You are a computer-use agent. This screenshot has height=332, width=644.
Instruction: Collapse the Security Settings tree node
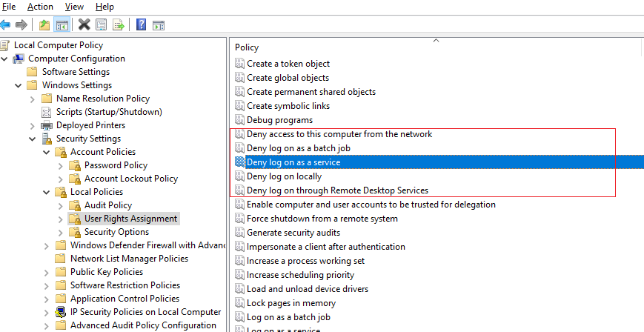pos(32,139)
